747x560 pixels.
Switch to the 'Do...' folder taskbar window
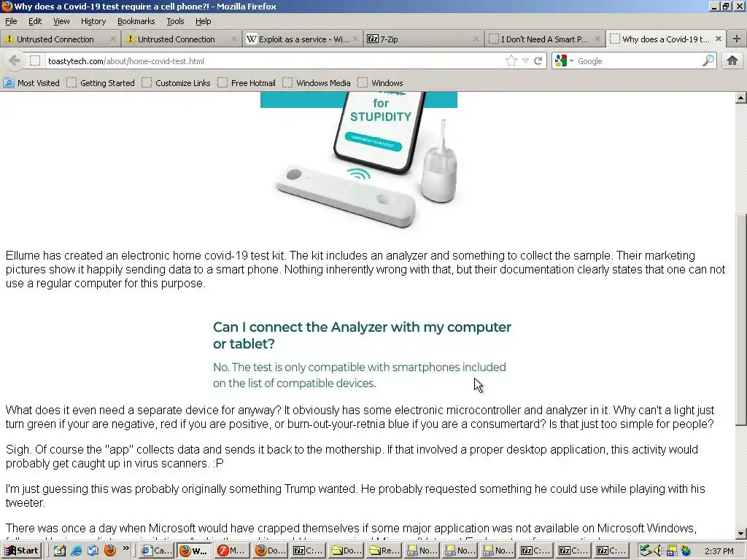pos(347,551)
